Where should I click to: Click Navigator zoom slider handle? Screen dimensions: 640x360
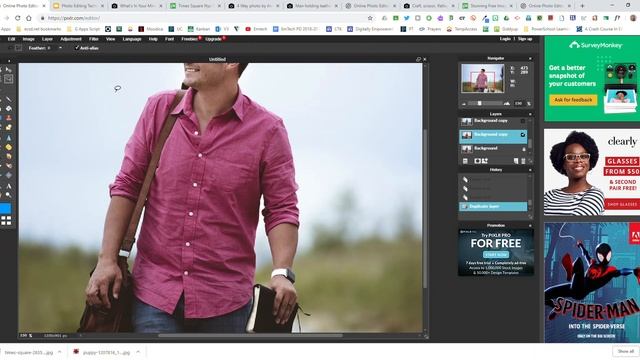[x=480, y=104]
